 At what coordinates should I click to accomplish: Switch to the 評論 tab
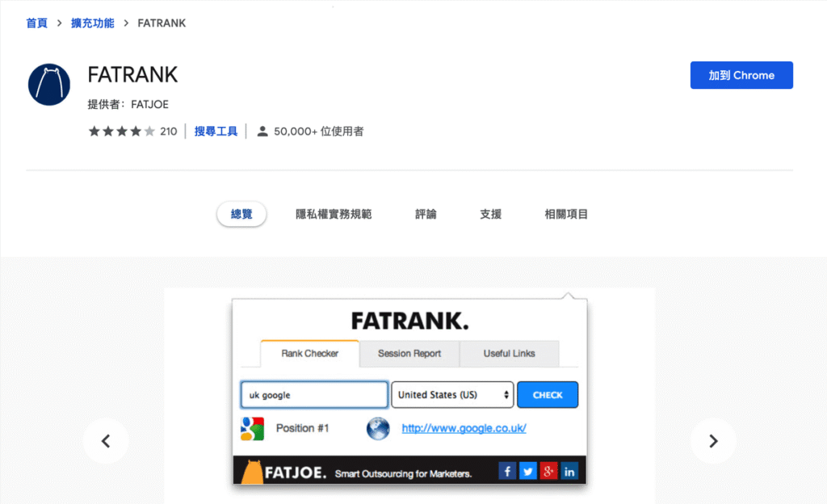(426, 214)
